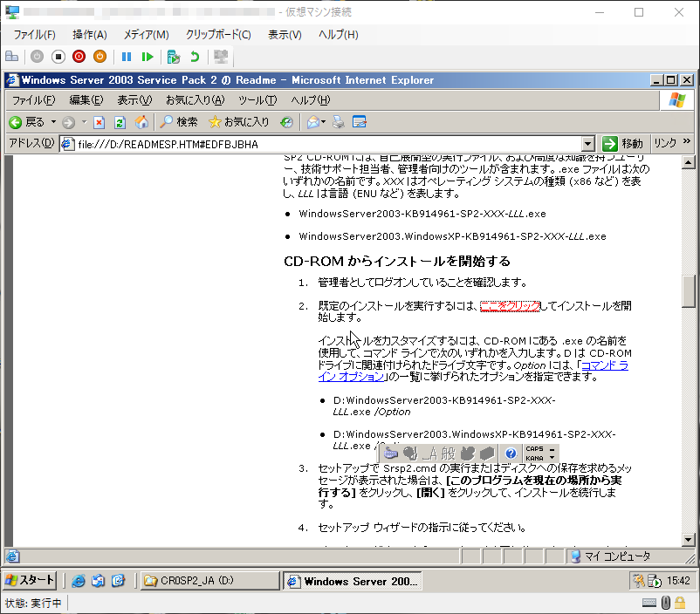Click the red Shut Down icon
This screenshot has height=614, width=700.
pyautogui.click(x=79, y=57)
